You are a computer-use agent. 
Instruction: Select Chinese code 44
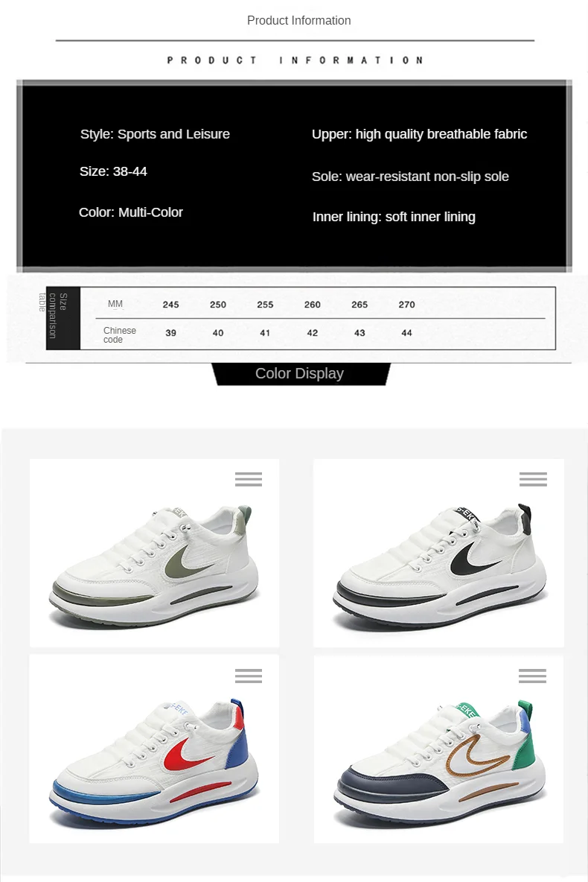(x=407, y=333)
